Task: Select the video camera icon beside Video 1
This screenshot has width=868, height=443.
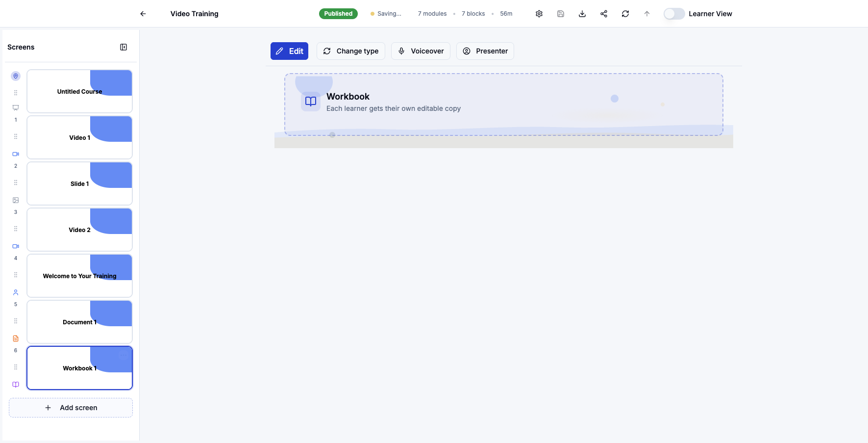Action: tap(15, 154)
